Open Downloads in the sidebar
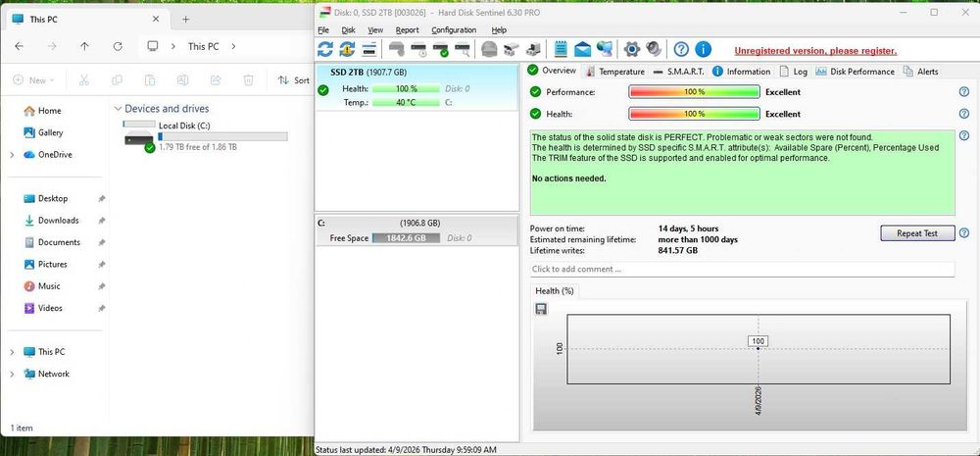 pos(58,221)
